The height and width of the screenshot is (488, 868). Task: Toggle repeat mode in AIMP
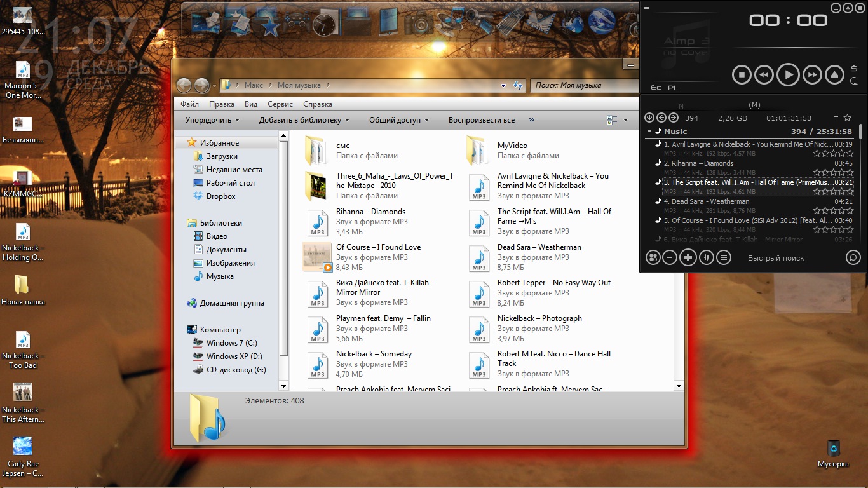[855, 81]
